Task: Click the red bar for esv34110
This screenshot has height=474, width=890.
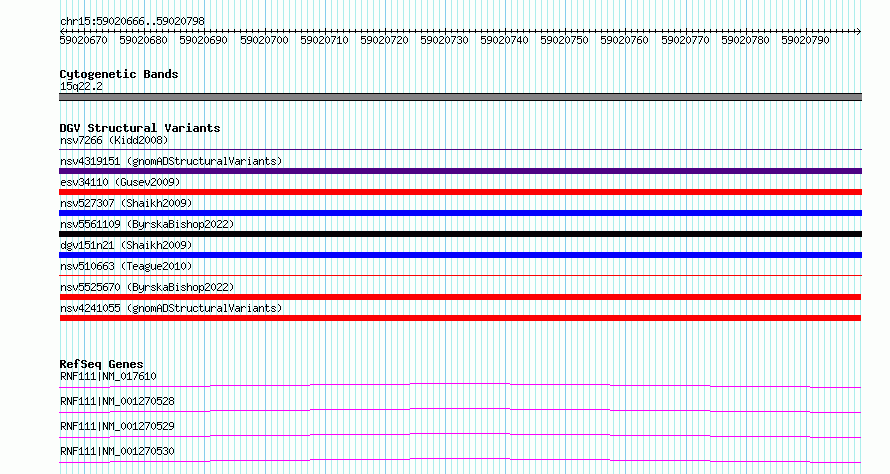Action: tap(460, 192)
